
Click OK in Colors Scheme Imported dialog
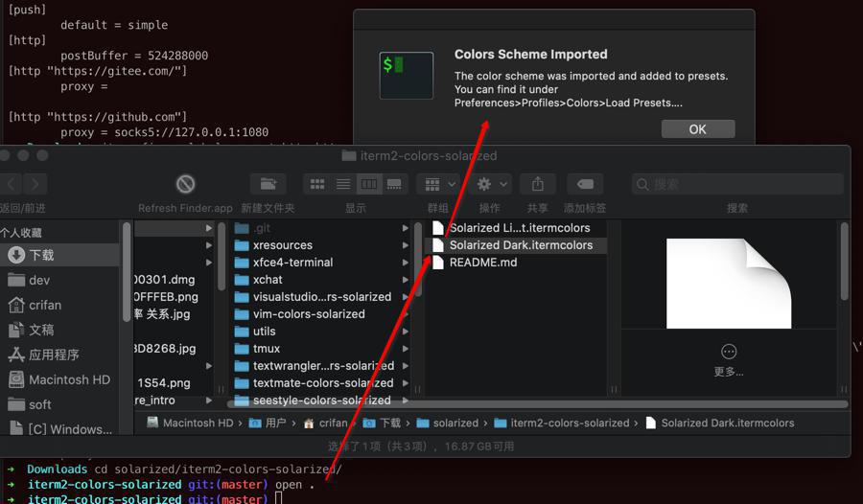tap(698, 129)
